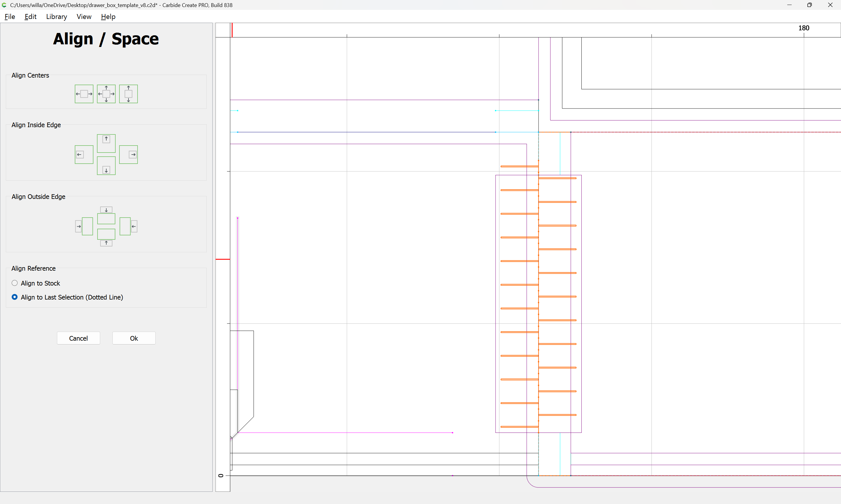Align centers horizontally icon

pyautogui.click(x=84, y=94)
